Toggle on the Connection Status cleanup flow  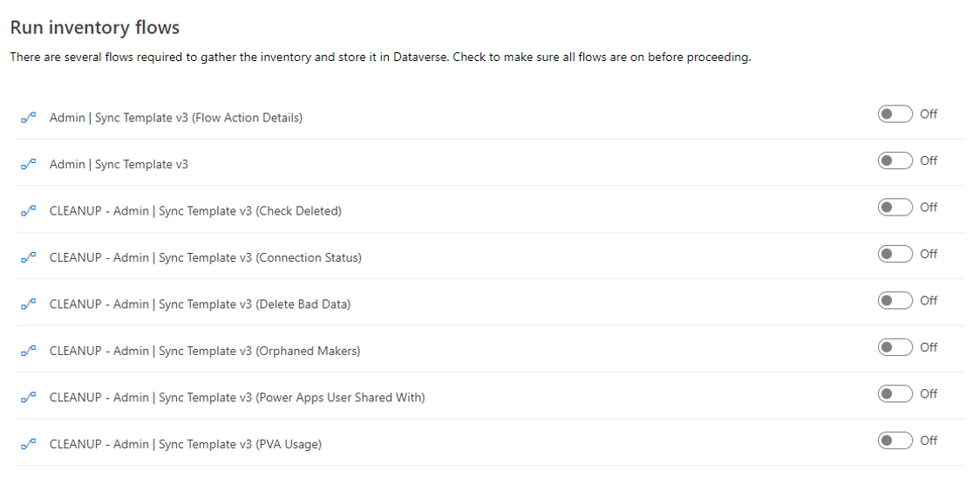click(x=895, y=254)
